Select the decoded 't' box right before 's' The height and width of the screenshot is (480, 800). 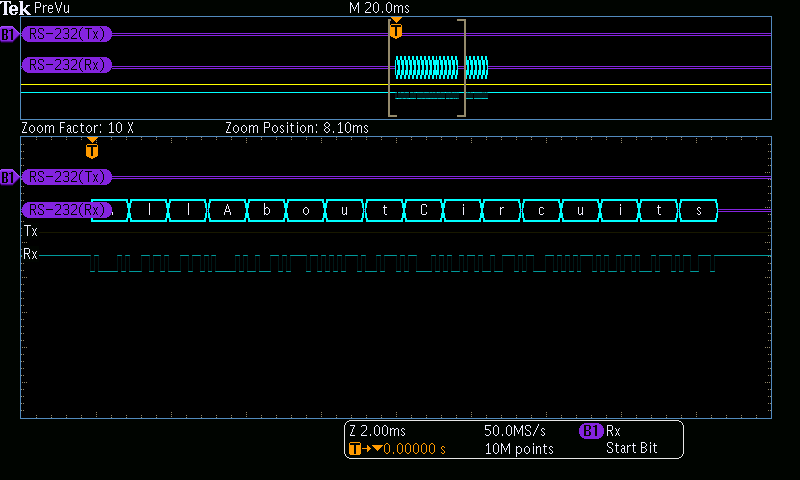(x=659, y=210)
